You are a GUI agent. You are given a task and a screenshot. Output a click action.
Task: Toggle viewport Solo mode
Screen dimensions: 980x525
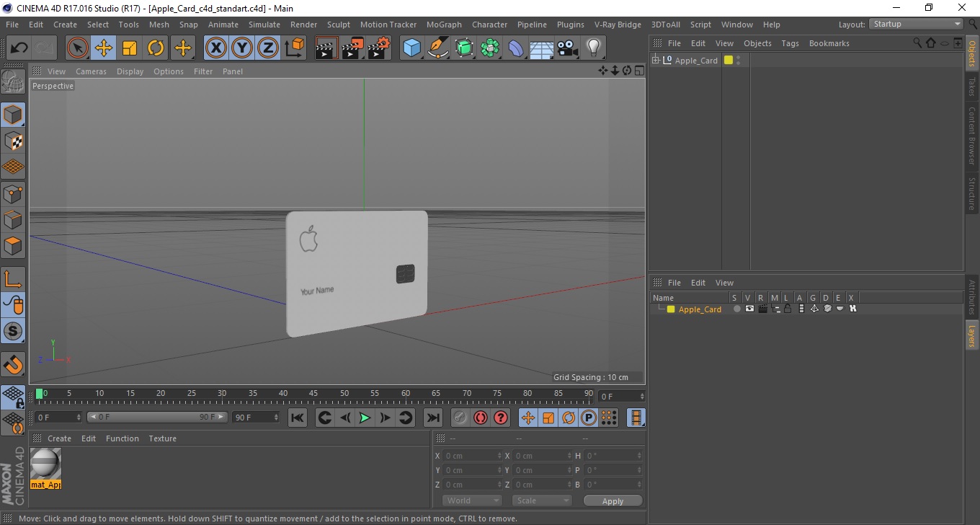13,331
